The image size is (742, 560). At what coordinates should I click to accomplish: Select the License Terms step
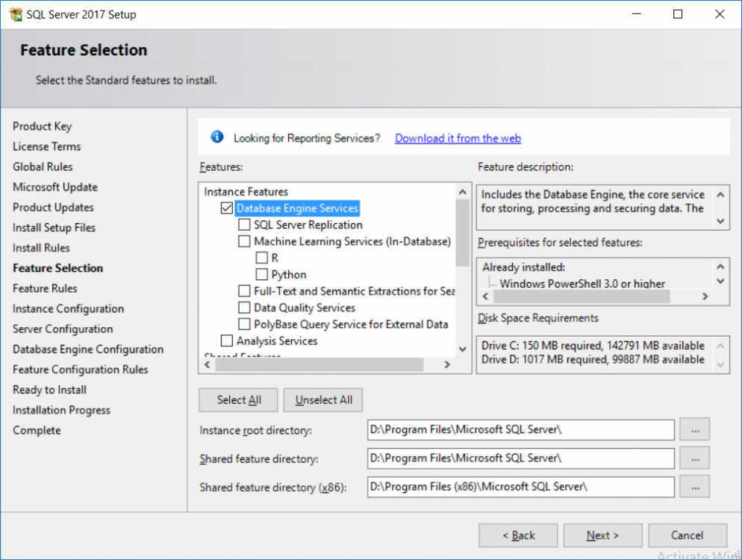pos(47,147)
